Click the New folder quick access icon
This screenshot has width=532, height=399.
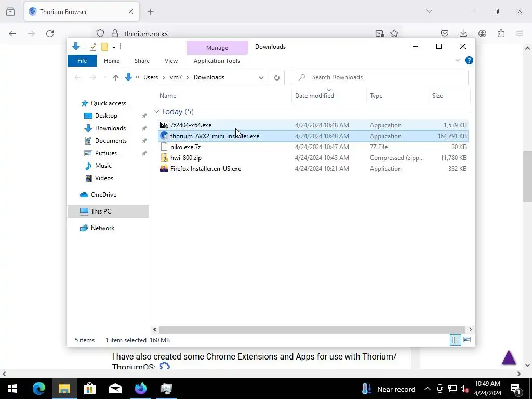(104, 47)
